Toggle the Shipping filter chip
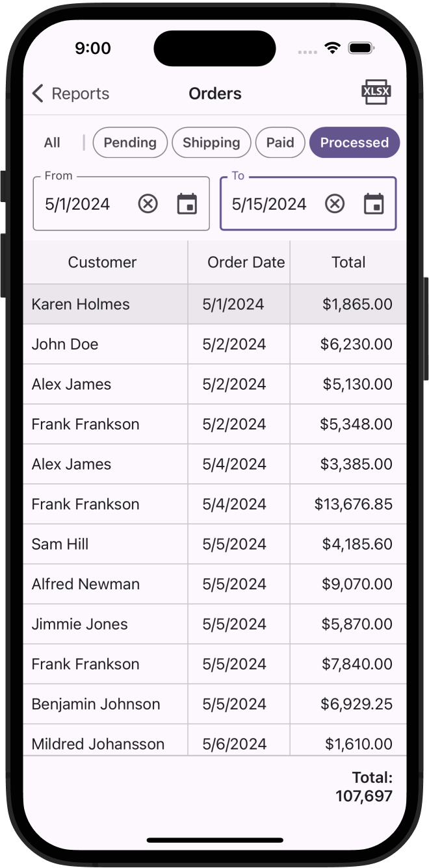Viewport: 429px width, 868px height. 211,142
